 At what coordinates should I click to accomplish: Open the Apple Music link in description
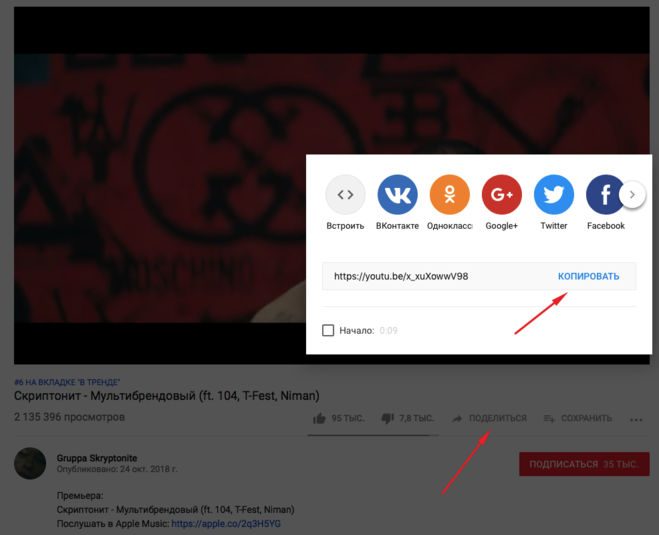(x=225, y=523)
